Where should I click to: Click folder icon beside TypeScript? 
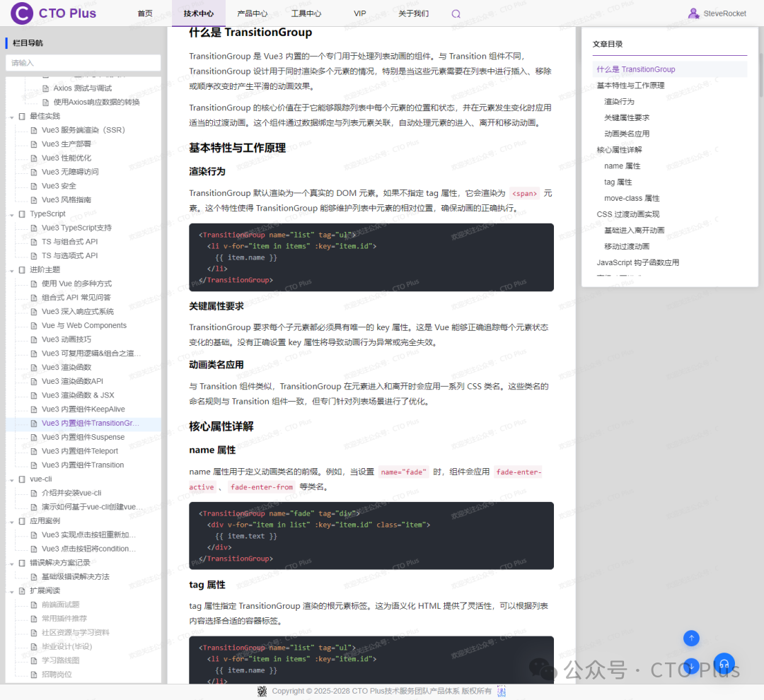[x=22, y=214]
